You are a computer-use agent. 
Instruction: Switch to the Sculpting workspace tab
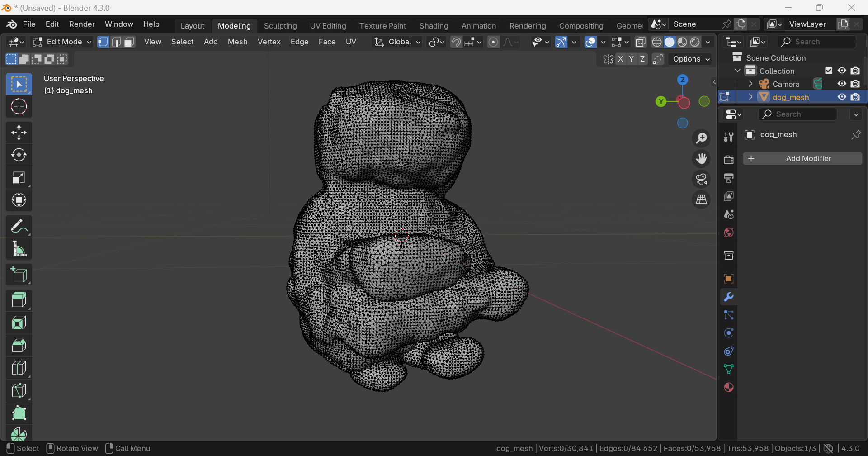click(280, 26)
